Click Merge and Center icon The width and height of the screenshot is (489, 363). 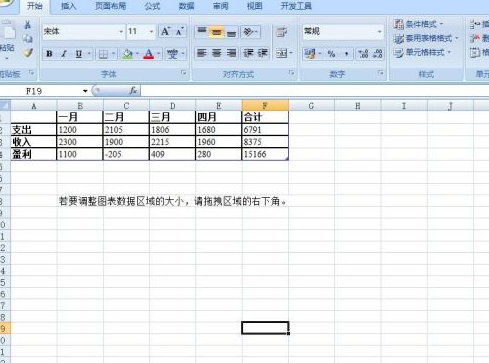tap(282, 53)
